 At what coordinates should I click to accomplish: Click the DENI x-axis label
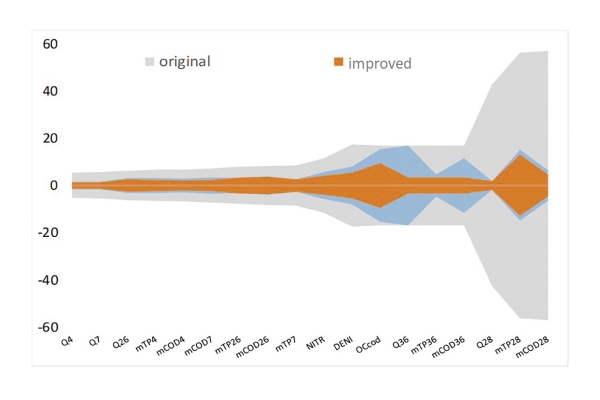(344, 344)
